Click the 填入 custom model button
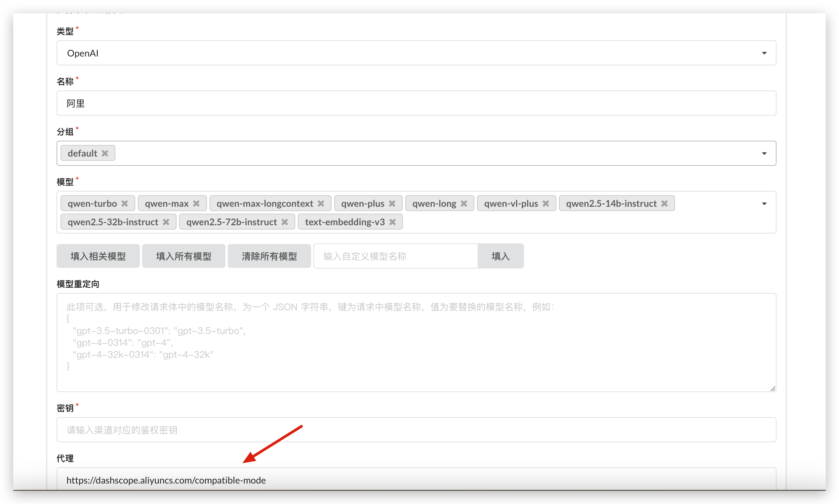This screenshot has height=504, width=839. click(500, 256)
